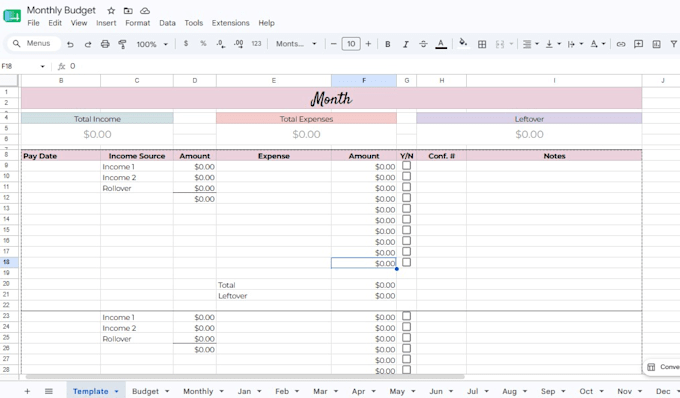Tick the Y/N checkbox in row 10
680x398 pixels.
[x=406, y=176]
